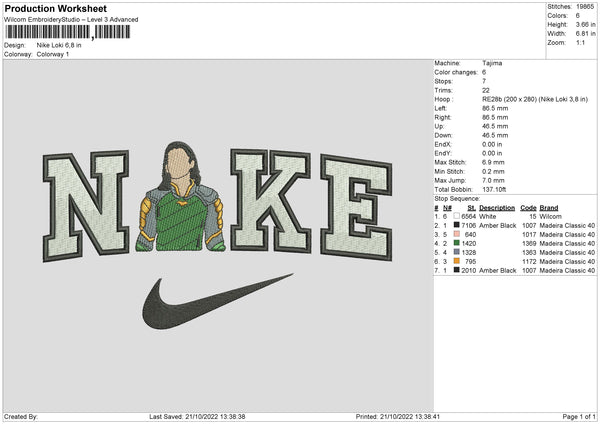Click the Description column header
This screenshot has width=600, height=424.
point(497,207)
